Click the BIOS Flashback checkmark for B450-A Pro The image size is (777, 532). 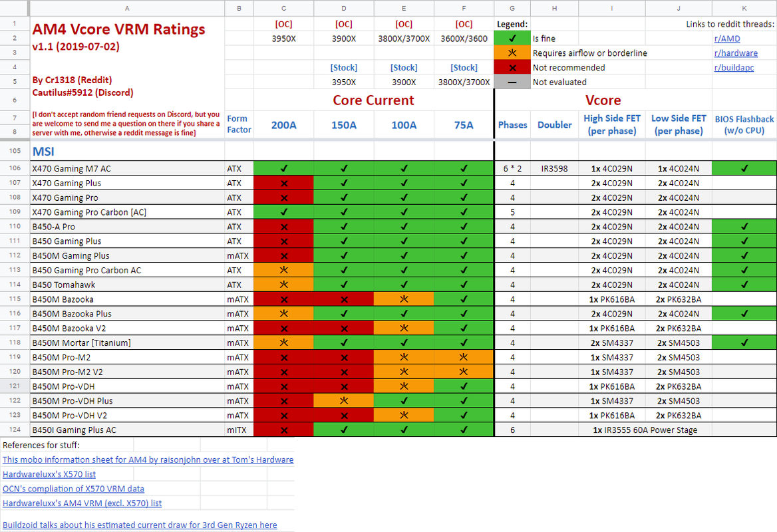[744, 226]
